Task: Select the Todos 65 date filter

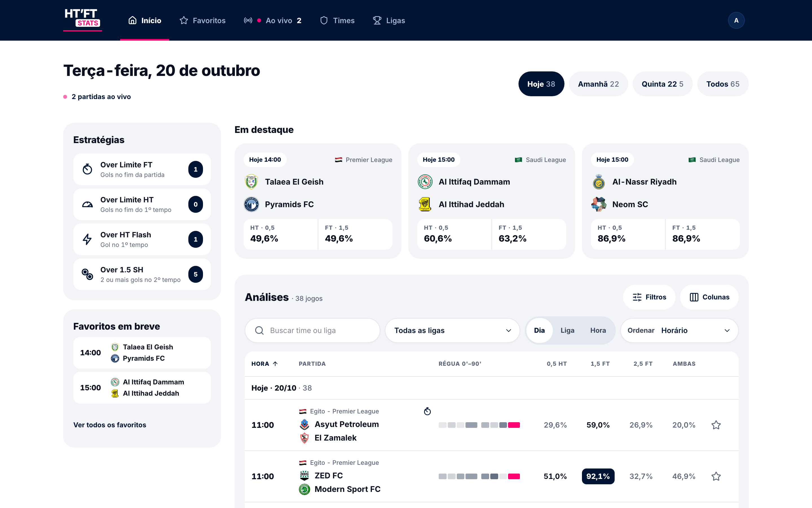Action: tap(723, 84)
